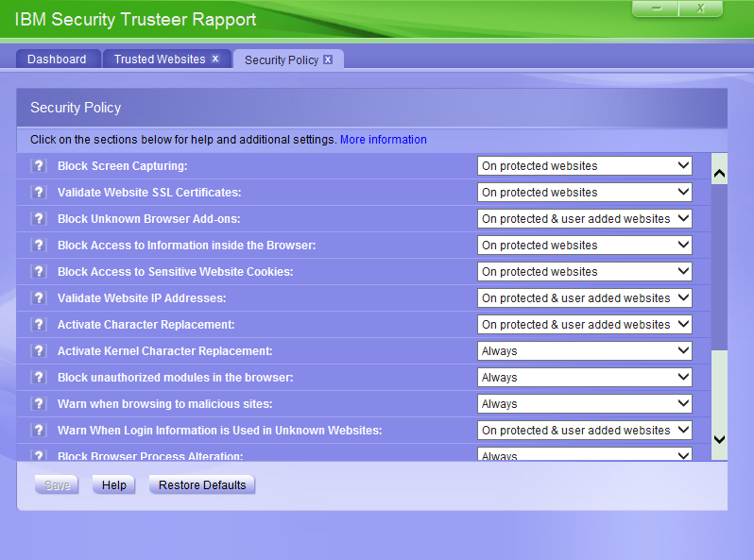This screenshot has height=560, width=754.
Task: Expand the Validate Website SSL Certificates dropdown
Action: pyautogui.click(x=585, y=193)
